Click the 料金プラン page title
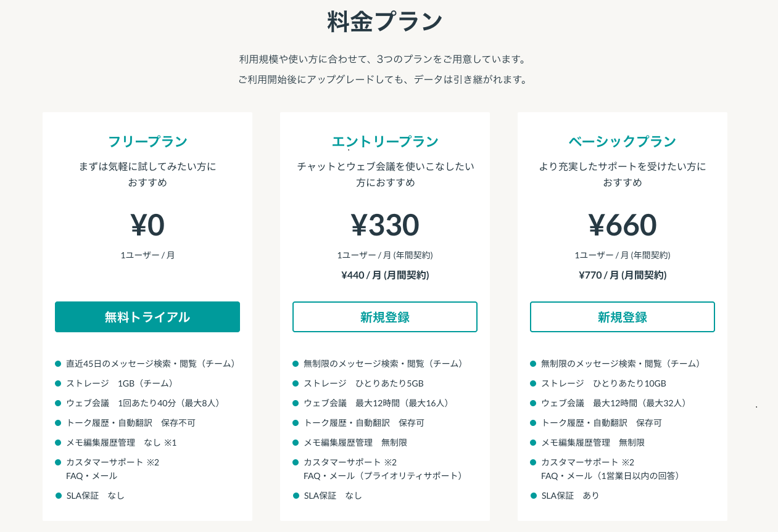778x532 pixels. [385, 22]
